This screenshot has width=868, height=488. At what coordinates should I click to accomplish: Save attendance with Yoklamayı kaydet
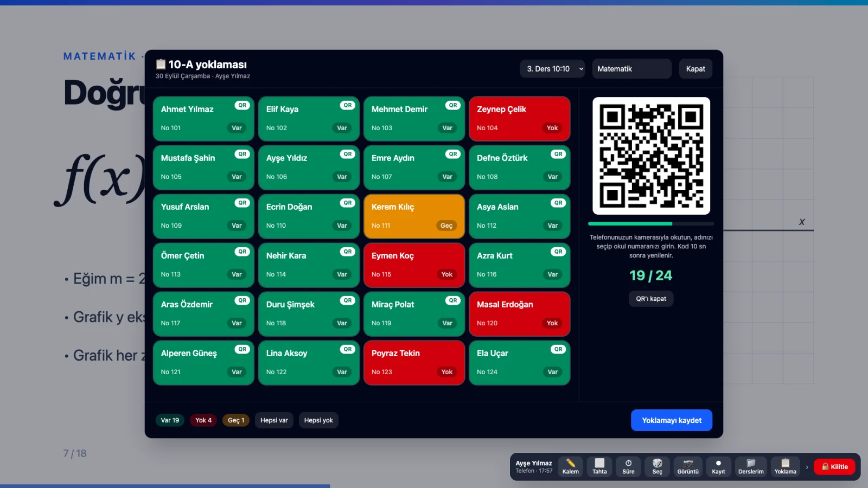672,420
